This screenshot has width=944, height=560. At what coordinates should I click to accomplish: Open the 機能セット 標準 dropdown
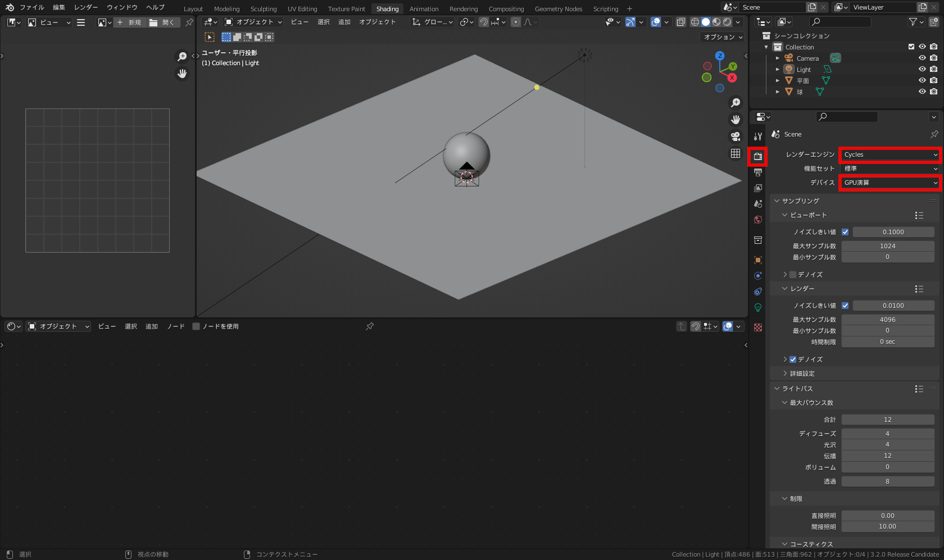(890, 169)
